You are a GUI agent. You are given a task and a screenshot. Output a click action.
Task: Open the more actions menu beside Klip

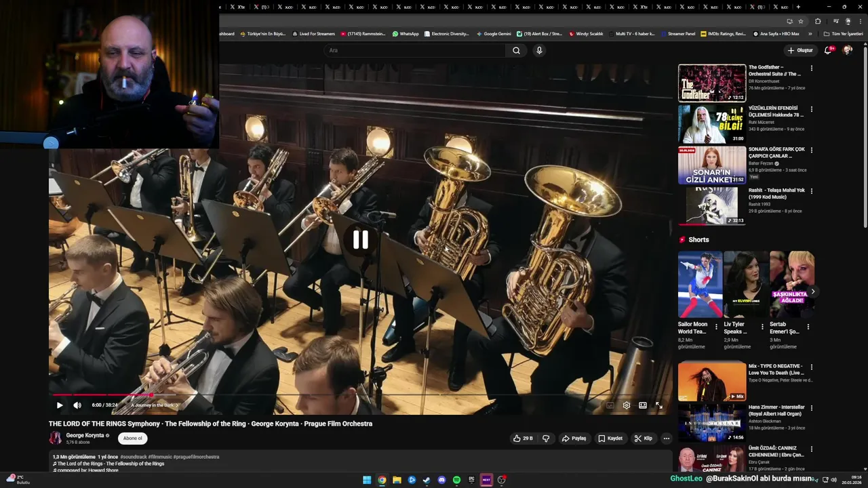pyautogui.click(x=667, y=439)
